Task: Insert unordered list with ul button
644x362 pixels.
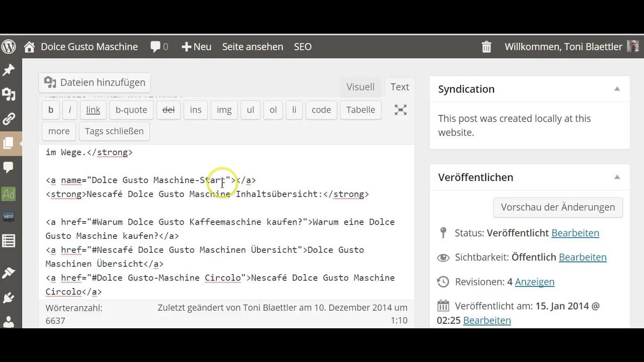Action: 251,110
